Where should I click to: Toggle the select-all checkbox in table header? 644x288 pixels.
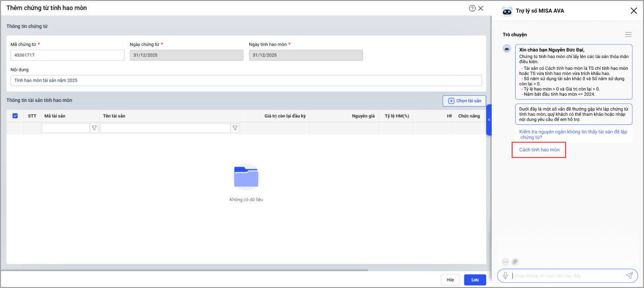pyautogui.click(x=15, y=116)
